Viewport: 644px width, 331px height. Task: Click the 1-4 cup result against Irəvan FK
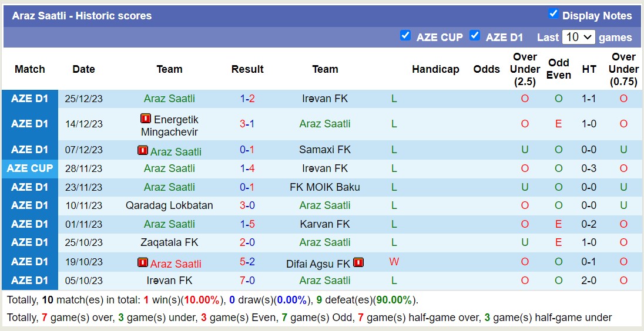[247, 168]
